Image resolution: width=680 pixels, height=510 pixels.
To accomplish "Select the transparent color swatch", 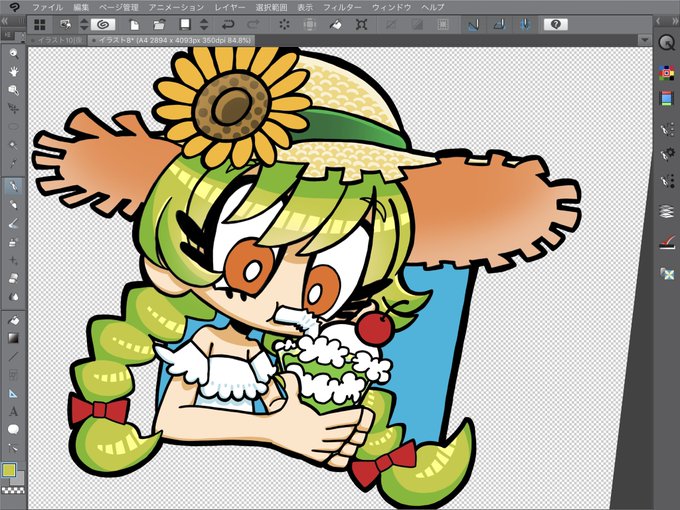I will (13, 490).
